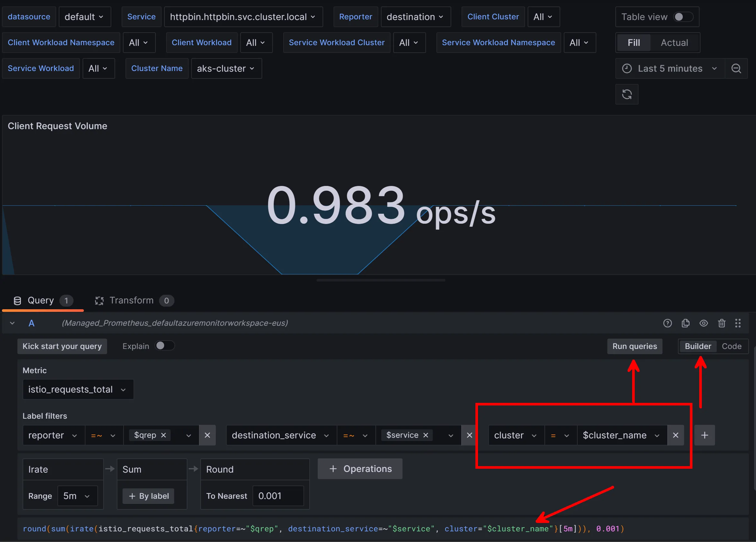The image size is (756, 542).
Task: Duplicate query A with copy icon
Action: [685, 323]
